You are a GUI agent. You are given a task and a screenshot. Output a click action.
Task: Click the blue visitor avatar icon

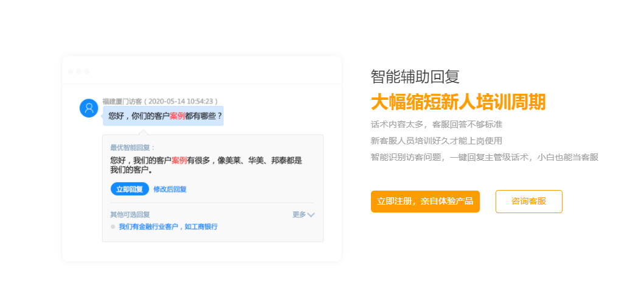[x=89, y=108]
